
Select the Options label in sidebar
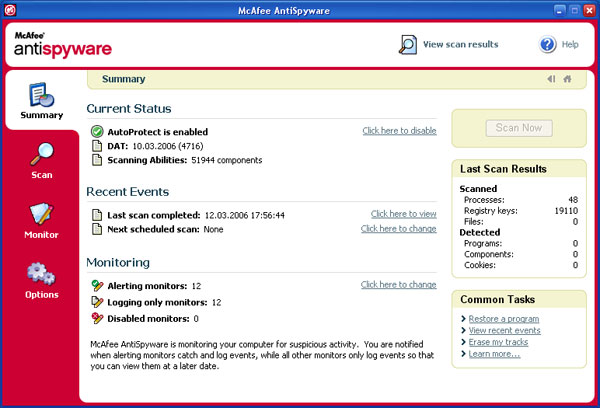click(x=42, y=295)
